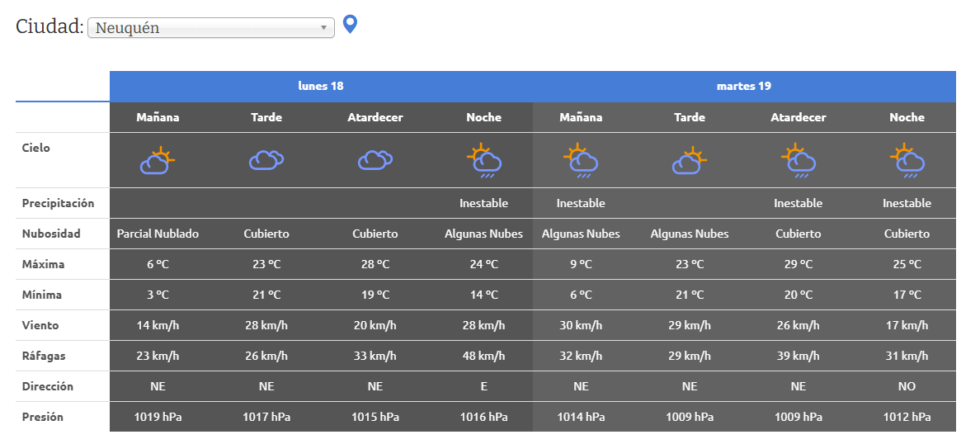Click martes Atardecer rain shower icon
Image resolution: width=980 pixels, height=444 pixels.
click(x=798, y=161)
